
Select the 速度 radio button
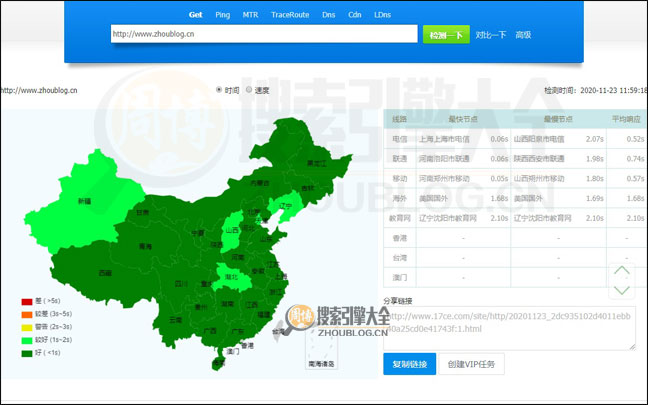pos(250,90)
